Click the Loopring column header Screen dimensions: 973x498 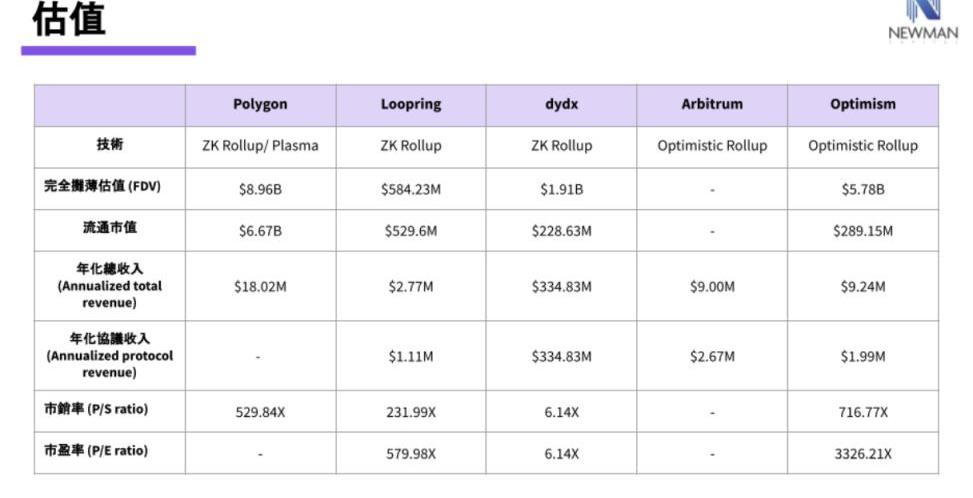pyautogui.click(x=410, y=104)
